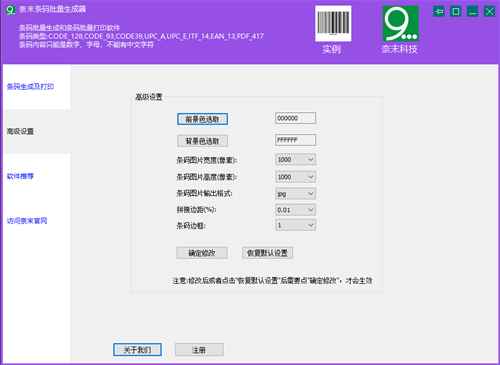This screenshot has width=500, height=365.
Task: Minimize the window with the dash icon
Action: tap(472, 11)
